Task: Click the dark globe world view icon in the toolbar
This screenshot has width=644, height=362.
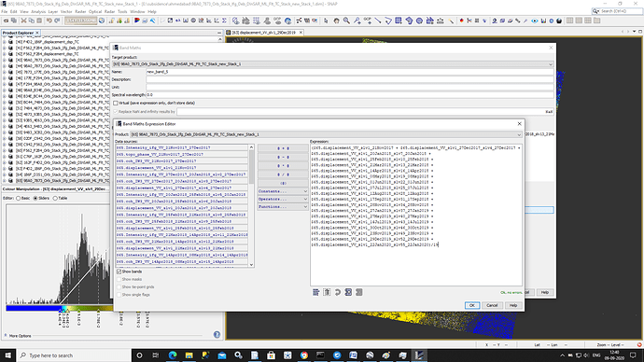Action: pyautogui.click(x=559, y=21)
